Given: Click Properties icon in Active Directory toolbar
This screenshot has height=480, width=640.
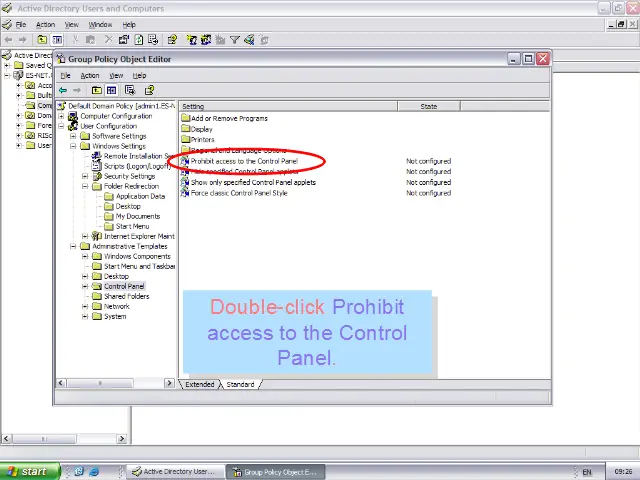Looking at the screenshot, I should pos(124,40).
